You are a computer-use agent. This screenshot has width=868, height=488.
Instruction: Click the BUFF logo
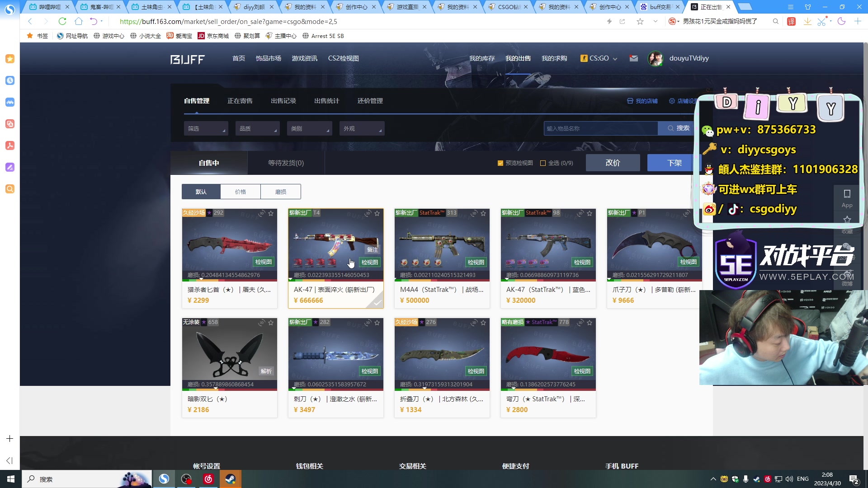(x=187, y=59)
